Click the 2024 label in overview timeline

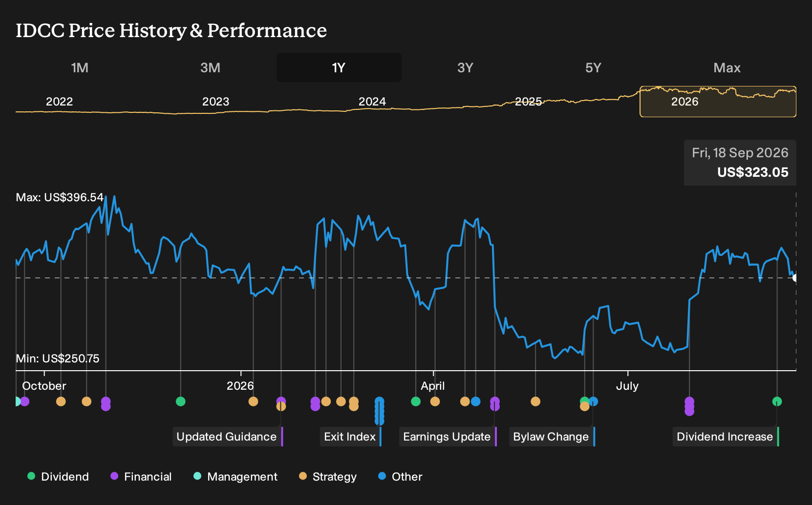click(x=372, y=102)
